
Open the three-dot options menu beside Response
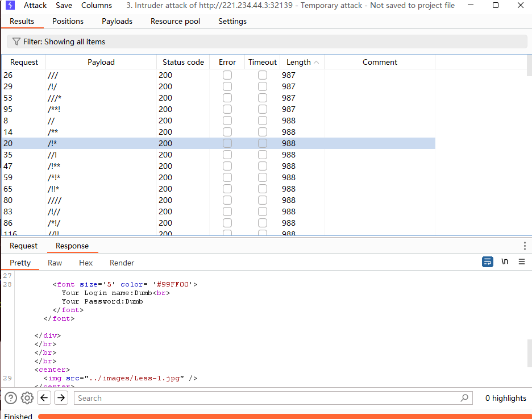coord(524,246)
